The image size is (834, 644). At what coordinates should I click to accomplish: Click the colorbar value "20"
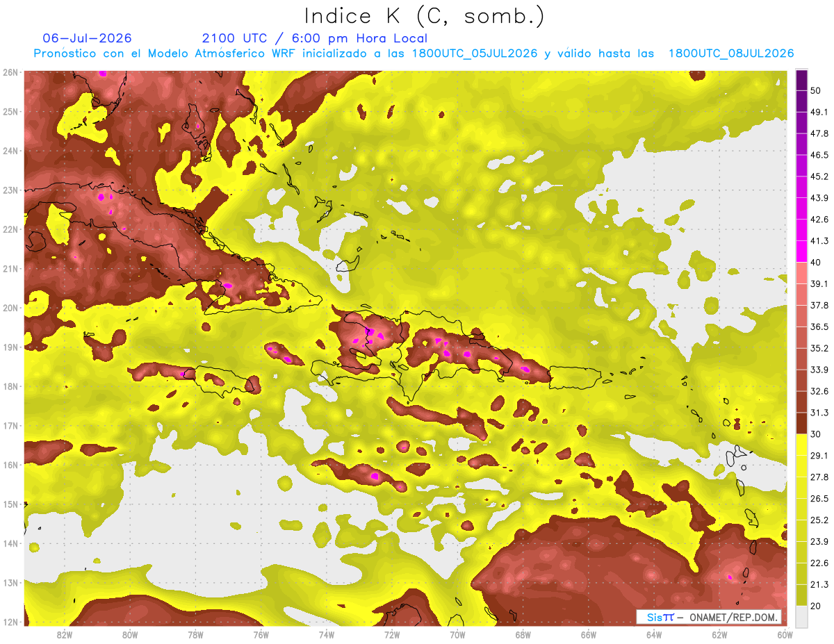coord(817,606)
